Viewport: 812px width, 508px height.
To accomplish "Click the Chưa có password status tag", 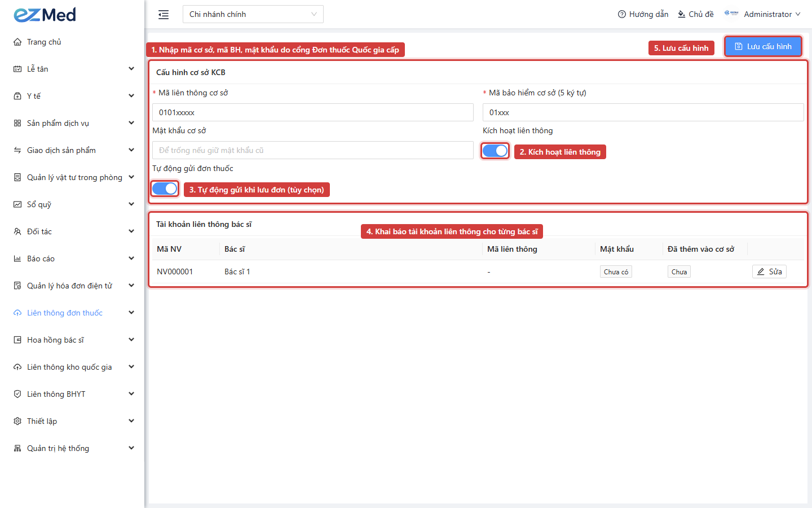I will tap(616, 271).
